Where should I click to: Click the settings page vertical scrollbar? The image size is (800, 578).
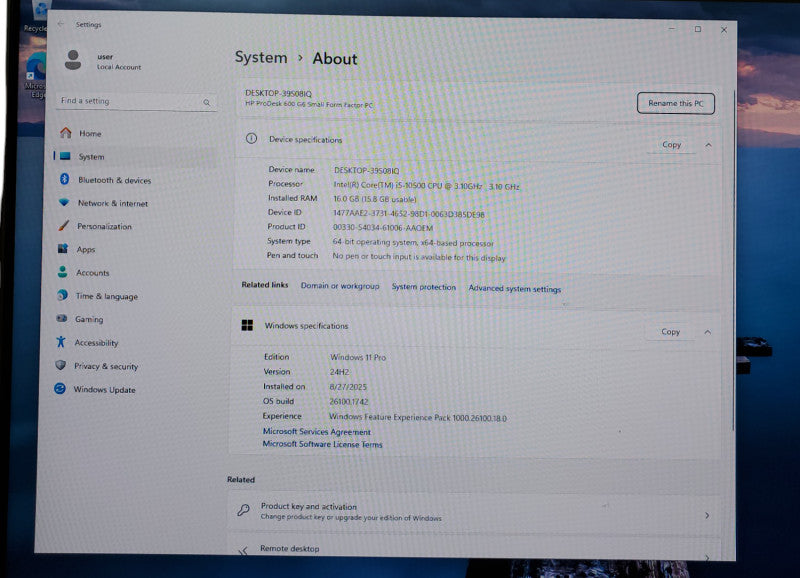733,260
